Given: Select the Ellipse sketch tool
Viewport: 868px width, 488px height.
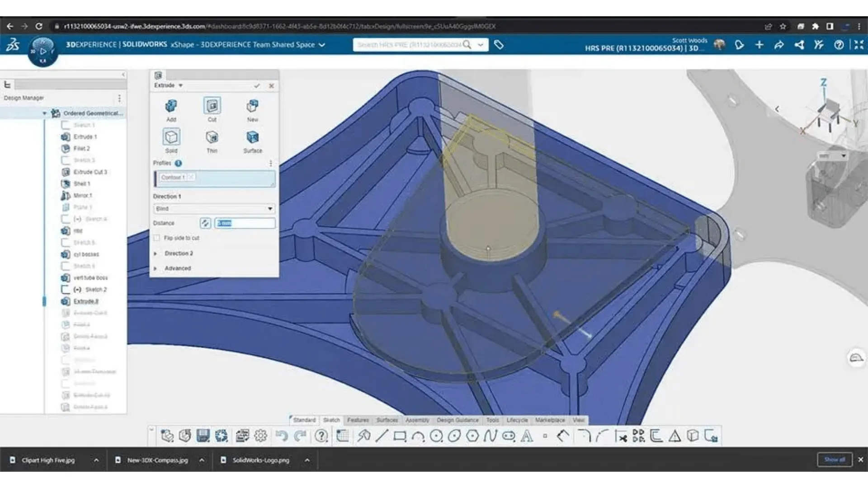Looking at the screenshot, I should tap(454, 436).
